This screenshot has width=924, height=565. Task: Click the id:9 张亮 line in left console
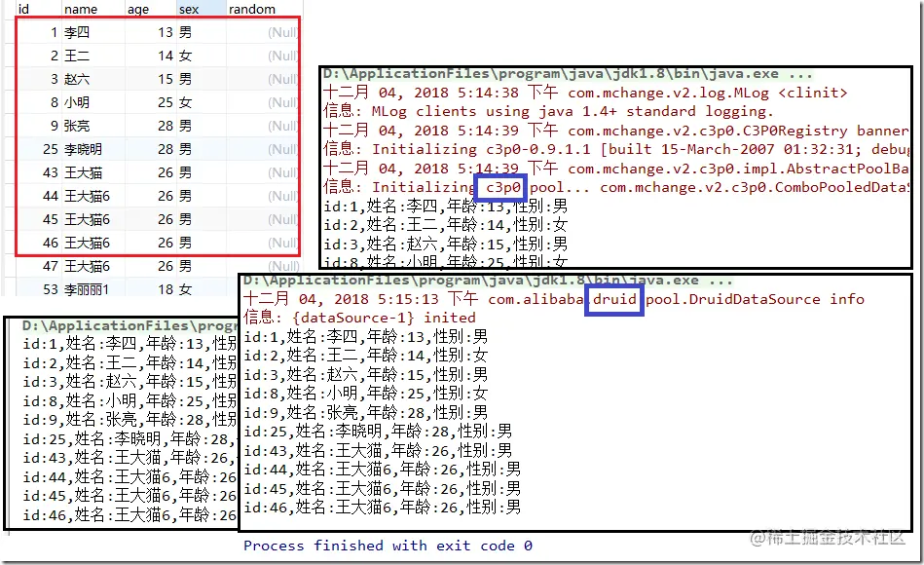tap(129, 420)
